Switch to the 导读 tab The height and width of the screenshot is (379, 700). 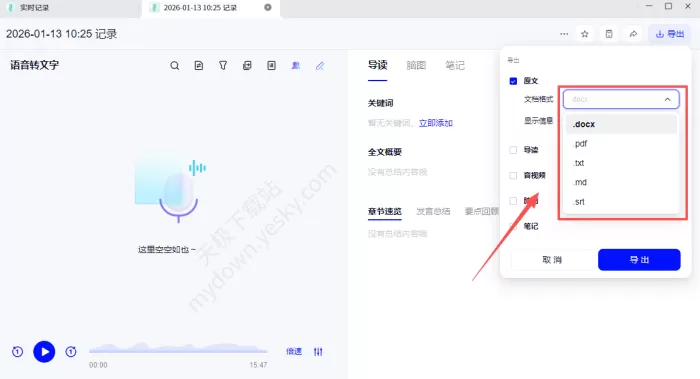377,65
